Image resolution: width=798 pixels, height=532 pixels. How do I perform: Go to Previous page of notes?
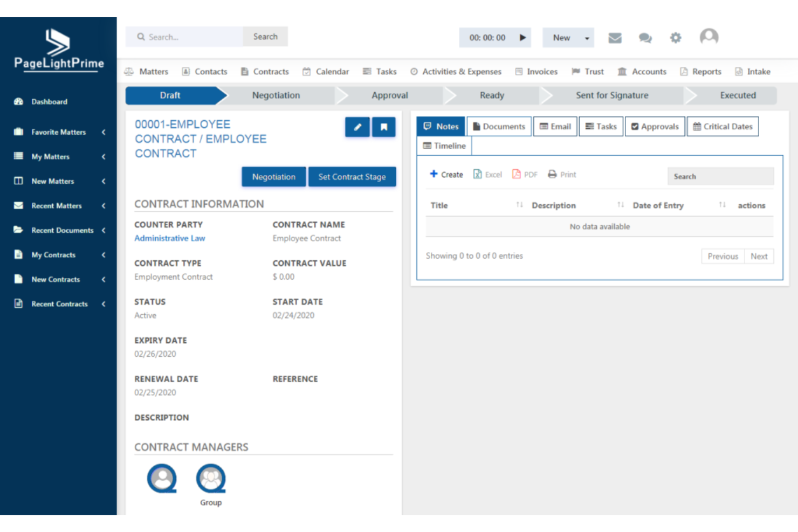723,256
